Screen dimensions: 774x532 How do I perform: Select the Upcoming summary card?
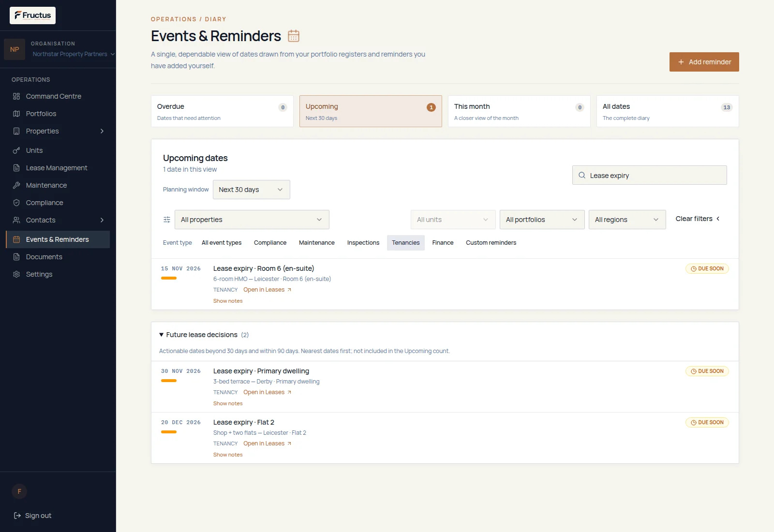coord(371,111)
